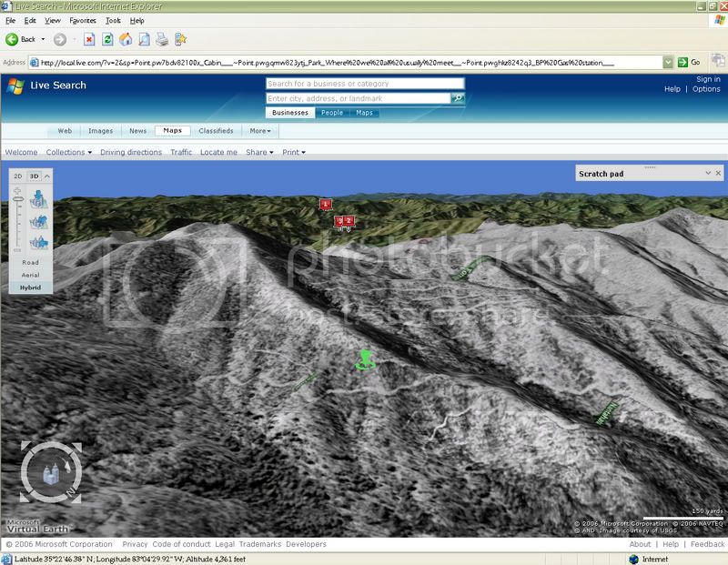Screen dimensions: 728x565
Task: Click the red pushpin numbered 1
Action: (x=326, y=204)
